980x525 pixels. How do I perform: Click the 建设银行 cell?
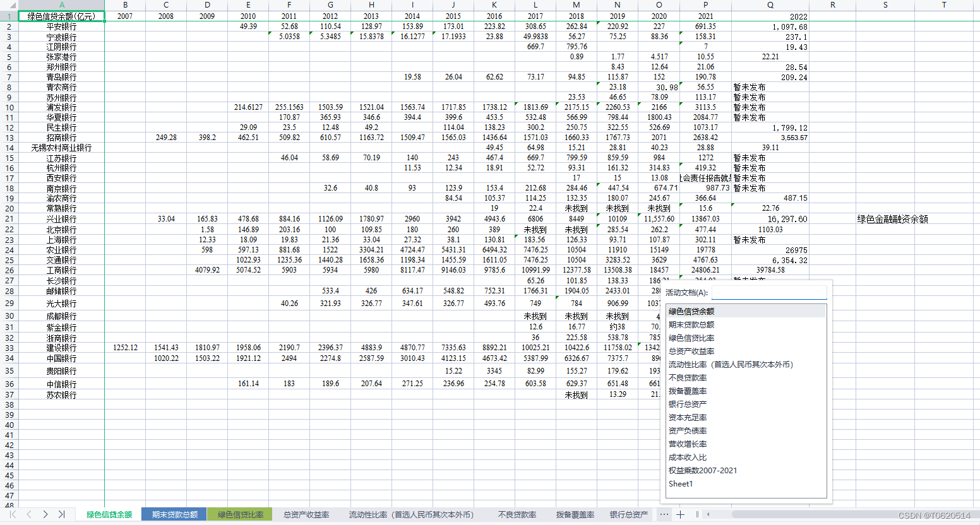pyautogui.click(x=61, y=348)
